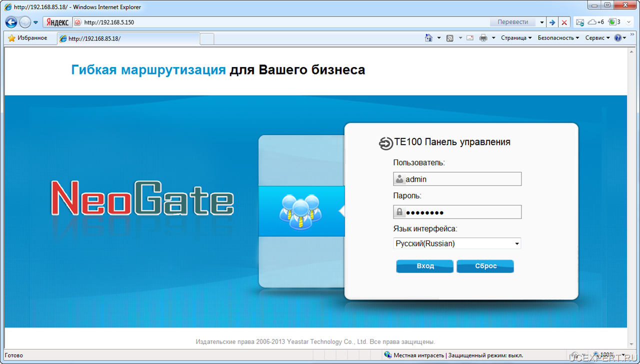
Task: Click the browser Forward arrow button
Action: pyautogui.click(x=25, y=22)
